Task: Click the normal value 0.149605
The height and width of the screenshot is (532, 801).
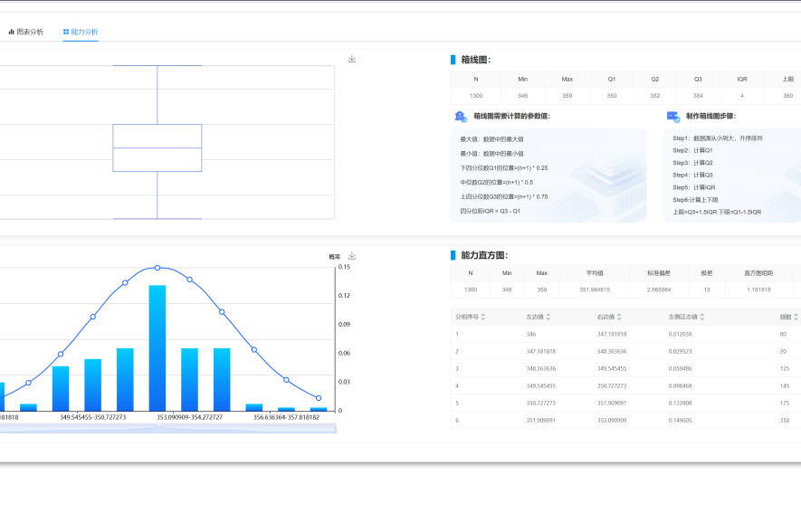Action: (680, 421)
